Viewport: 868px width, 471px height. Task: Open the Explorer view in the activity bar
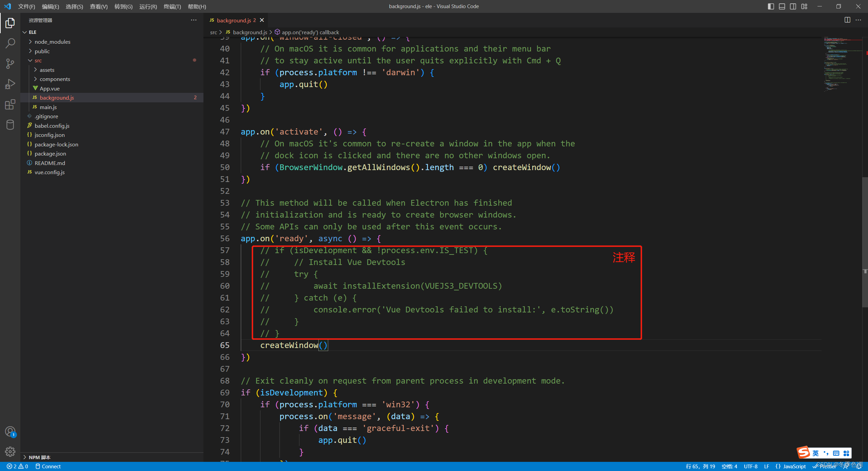(10, 23)
